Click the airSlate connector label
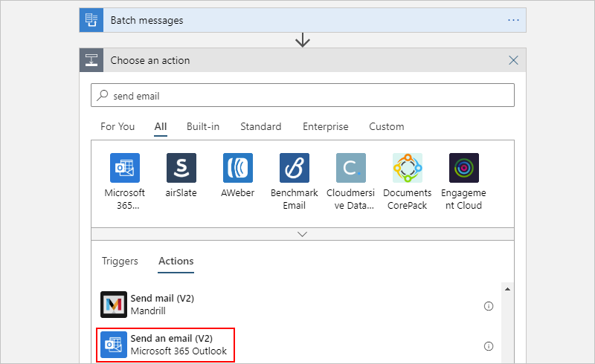The image size is (595, 364). tap(181, 193)
